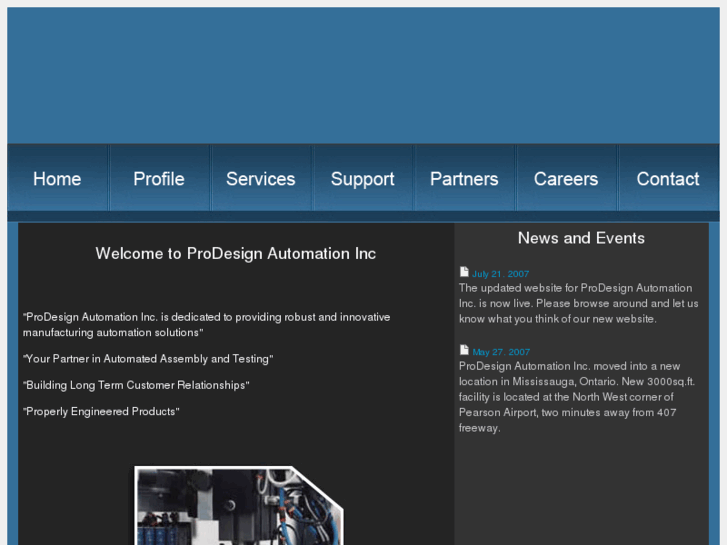Select the quote "Building Long Term Customer Relationships"
Viewport: 727px width, 545px height.
[136, 385]
